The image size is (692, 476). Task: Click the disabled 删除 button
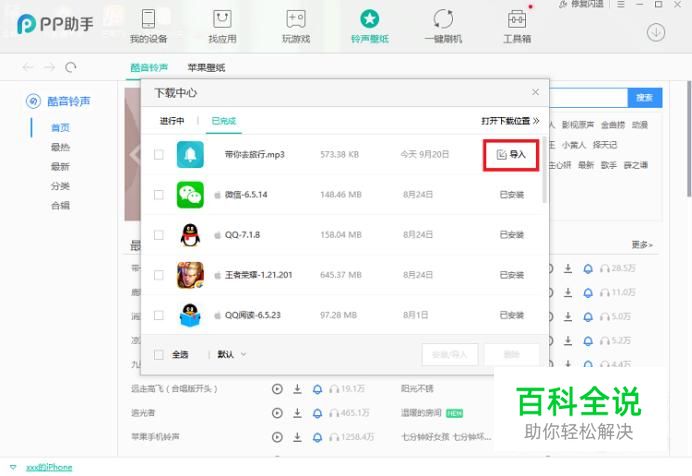[512, 354]
